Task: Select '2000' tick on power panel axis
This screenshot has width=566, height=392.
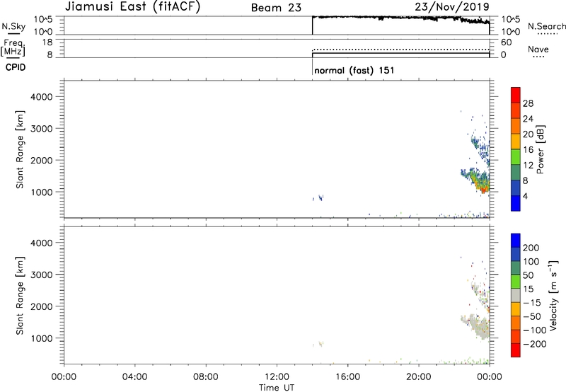Action: pos(42,160)
